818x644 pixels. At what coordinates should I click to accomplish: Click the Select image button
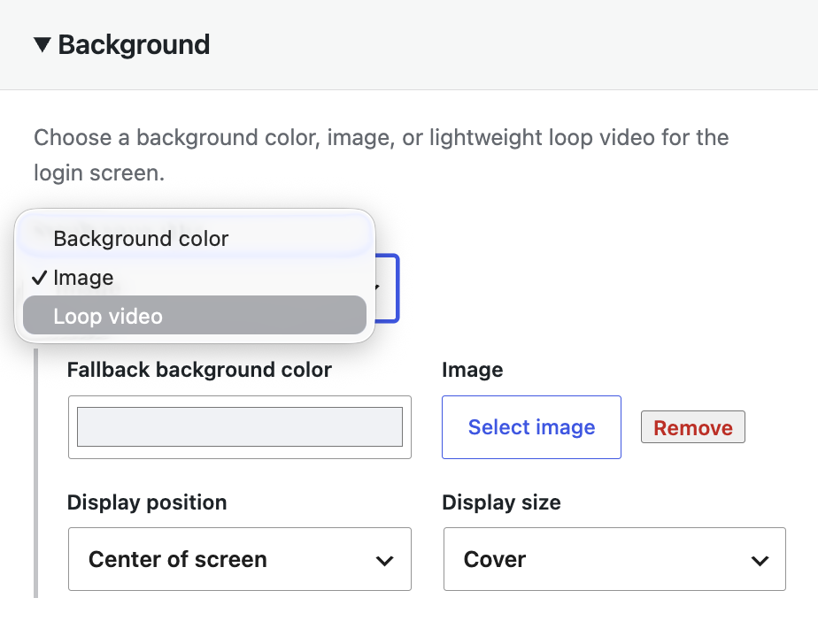pyautogui.click(x=531, y=427)
